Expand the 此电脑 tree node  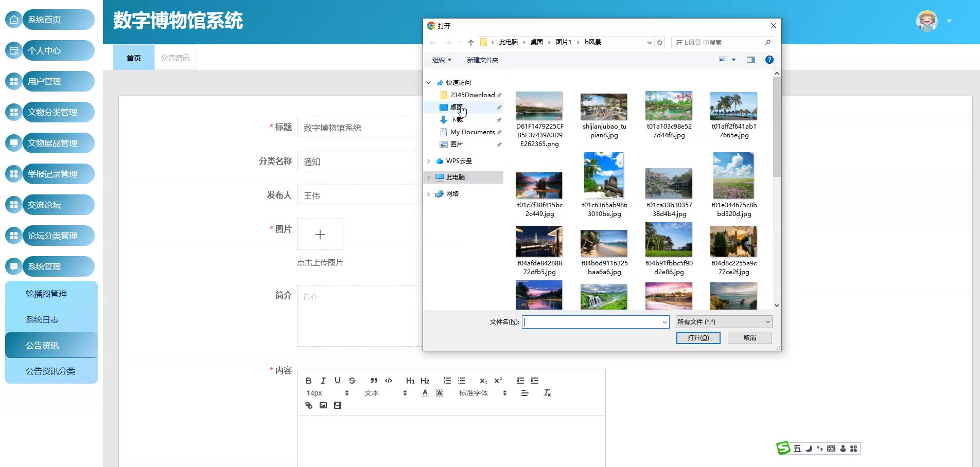[428, 177]
